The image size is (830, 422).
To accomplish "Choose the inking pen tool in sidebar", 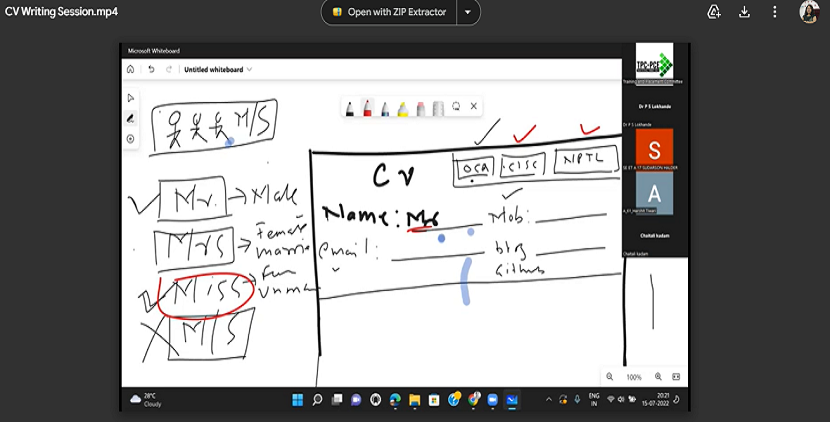I will click(x=131, y=119).
